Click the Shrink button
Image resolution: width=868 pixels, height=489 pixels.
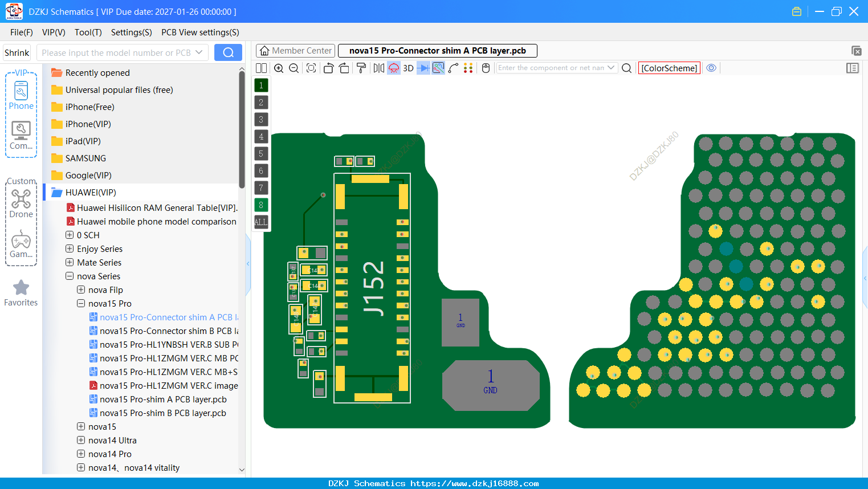click(17, 52)
